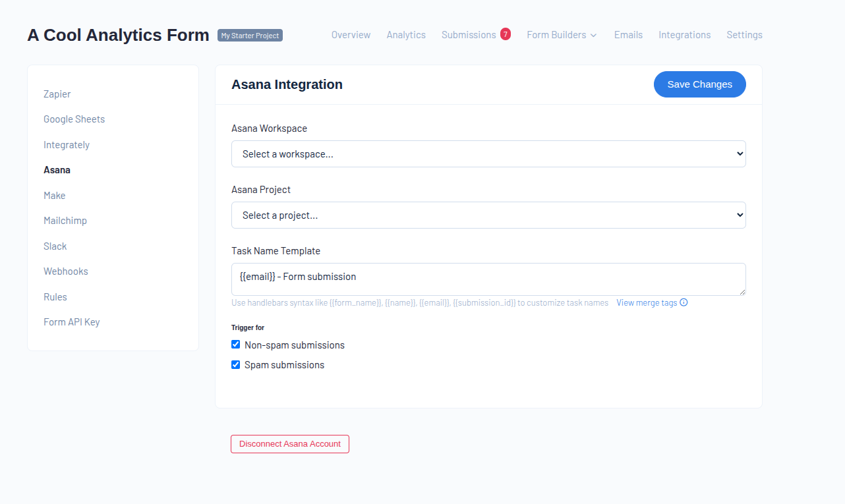Click the My Starter Project badge
Image resolution: width=845 pixels, height=504 pixels.
tap(250, 36)
